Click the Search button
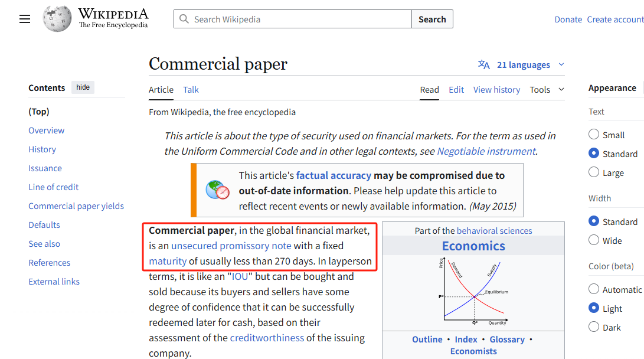 pos(432,19)
